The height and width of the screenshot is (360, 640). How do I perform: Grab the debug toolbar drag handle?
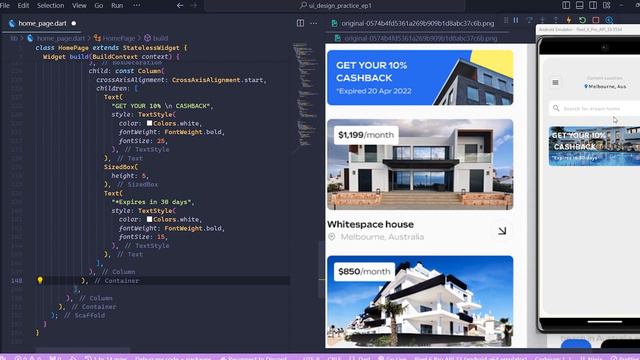click(x=506, y=20)
